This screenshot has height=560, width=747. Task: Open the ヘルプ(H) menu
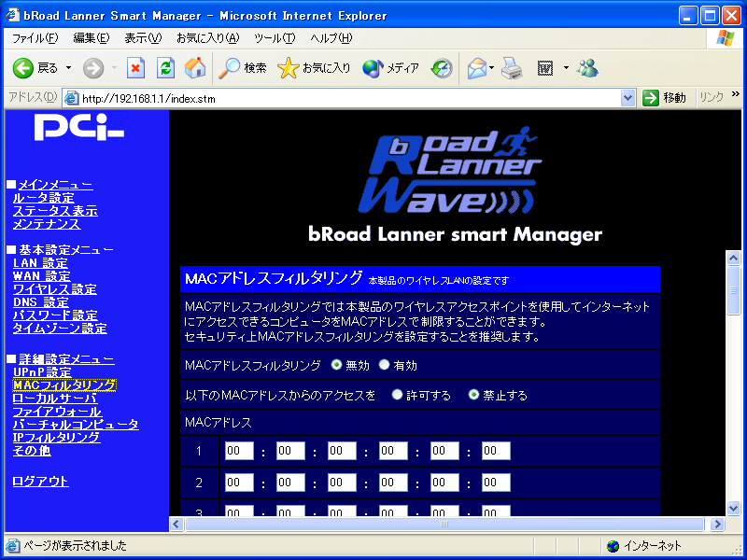coord(331,38)
